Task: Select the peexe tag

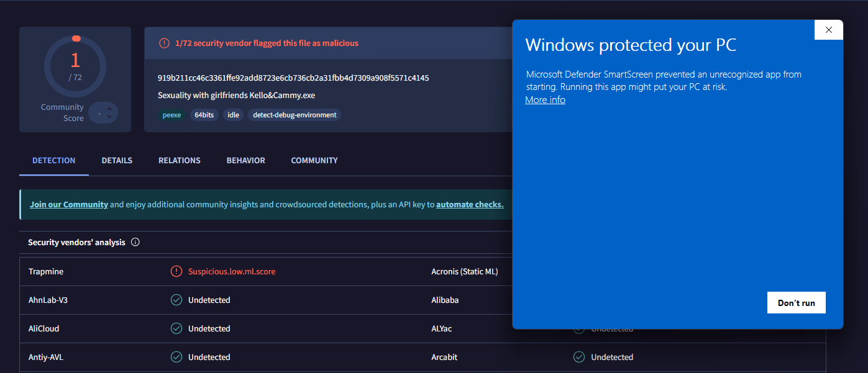Action: (x=171, y=115)
